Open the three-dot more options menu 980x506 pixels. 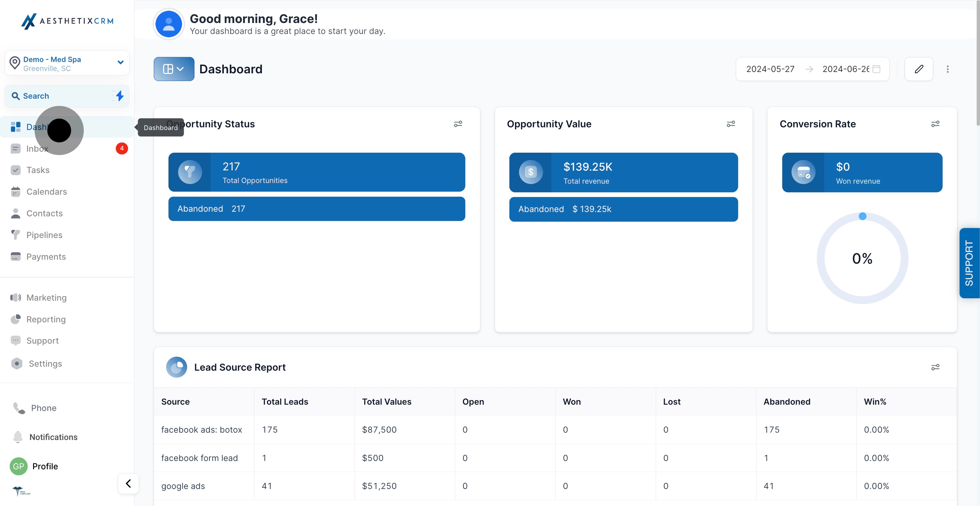coord(947,69)
